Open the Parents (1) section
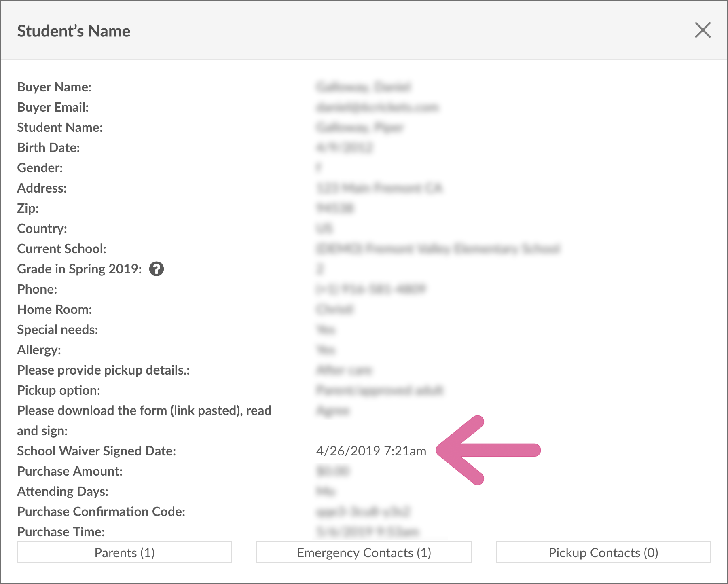The width and height of the screenshot is (728, 584). pos(125,552)
